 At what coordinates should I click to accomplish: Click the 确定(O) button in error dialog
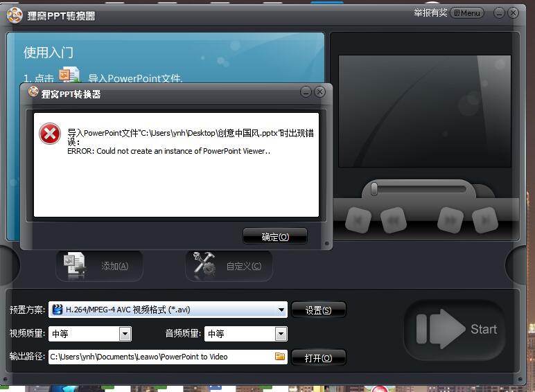click(275, 236)
